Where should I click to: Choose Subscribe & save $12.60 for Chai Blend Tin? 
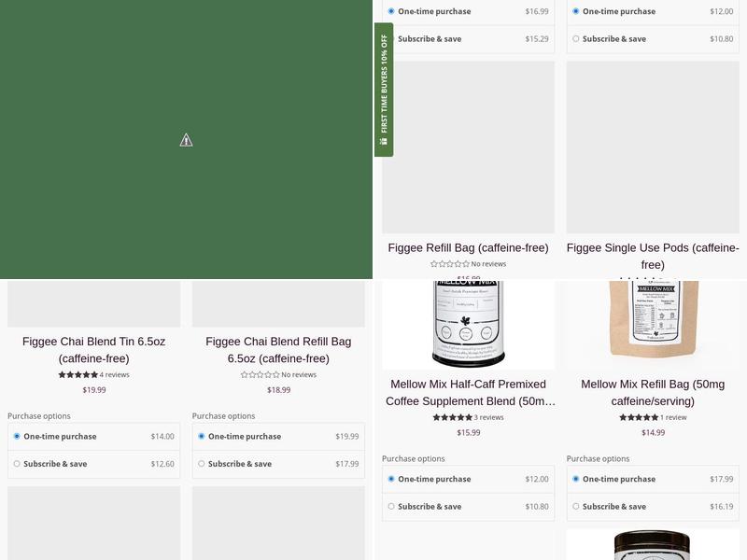point(94,464)
